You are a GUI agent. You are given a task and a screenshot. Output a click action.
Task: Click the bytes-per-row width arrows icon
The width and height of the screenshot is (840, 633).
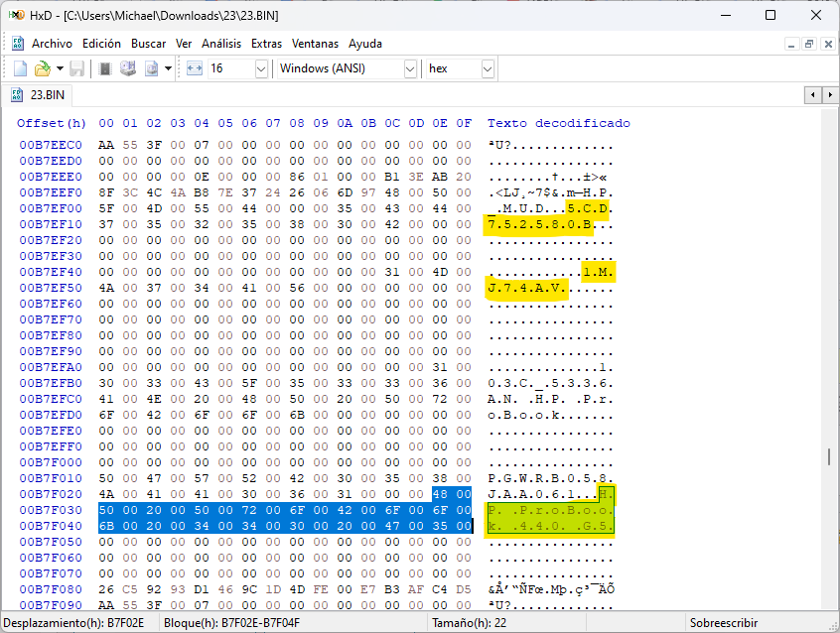194,68
